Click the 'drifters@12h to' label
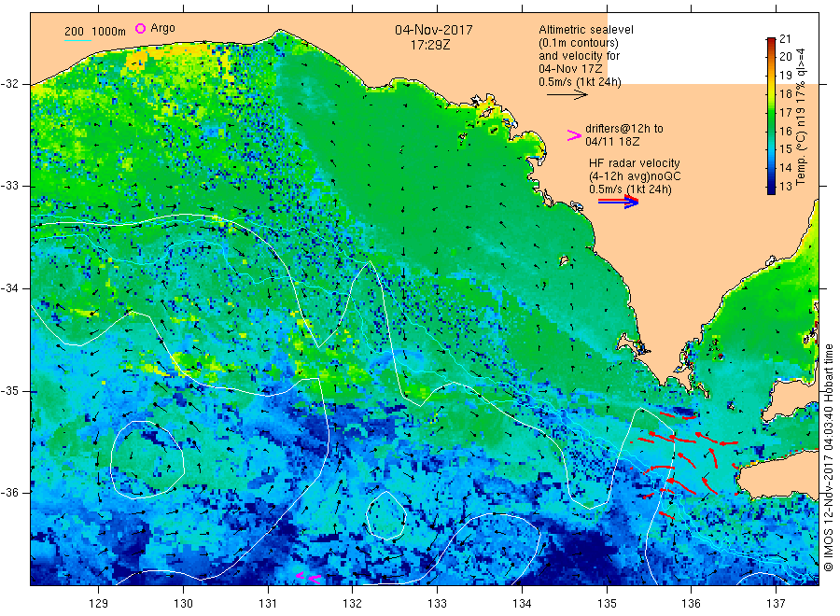Screen dimensions: 840x616 [624, 129]
